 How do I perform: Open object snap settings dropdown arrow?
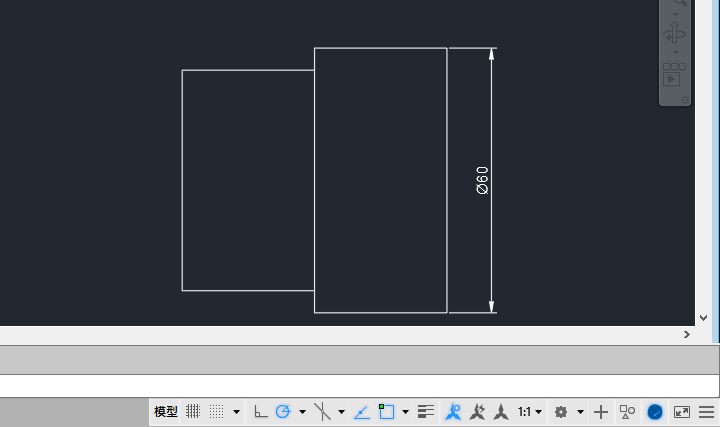[405, 412]
